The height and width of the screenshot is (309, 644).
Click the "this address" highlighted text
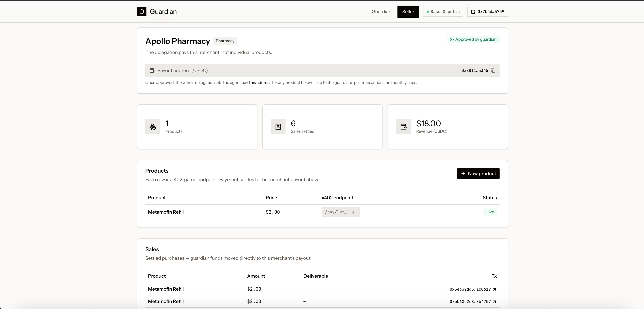click(x=260, y=82)
